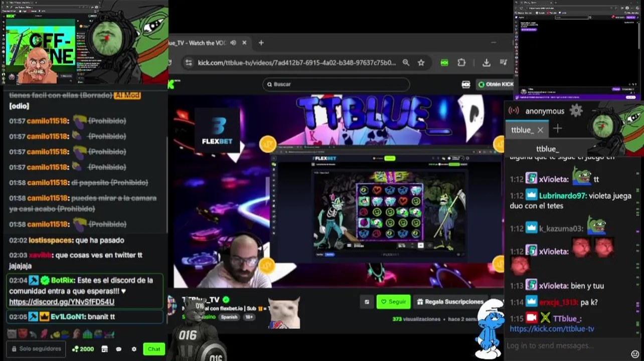Open the Kick channel shop icon
This screenshot has height=361, width=644.
tap(104, 349)
